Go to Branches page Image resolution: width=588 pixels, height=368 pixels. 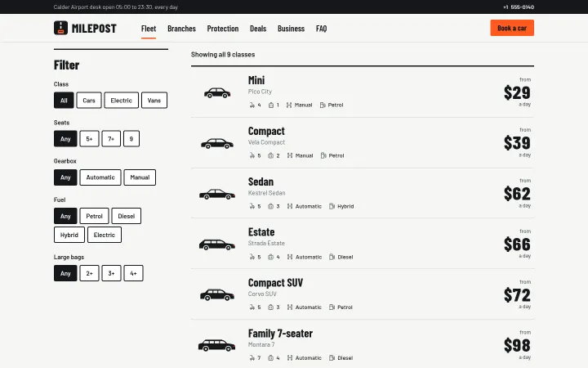pos(181,29)
